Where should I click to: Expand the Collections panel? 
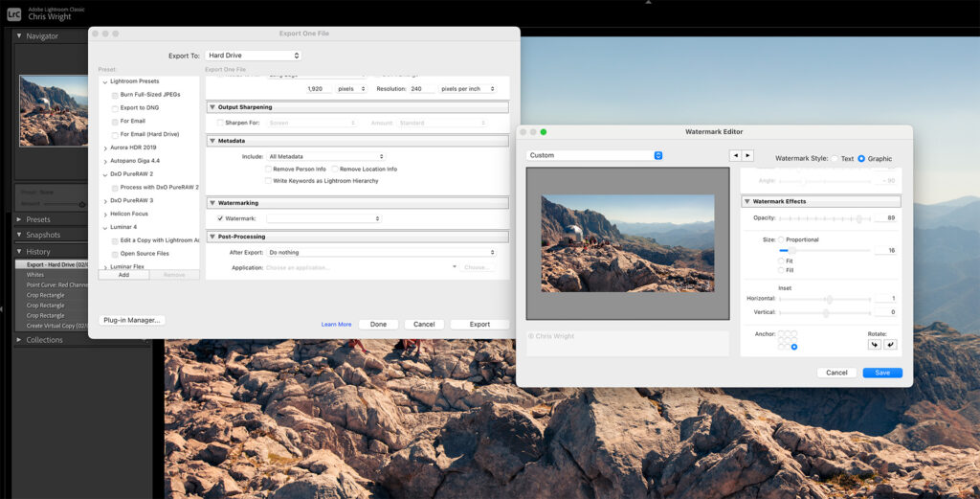19,340
